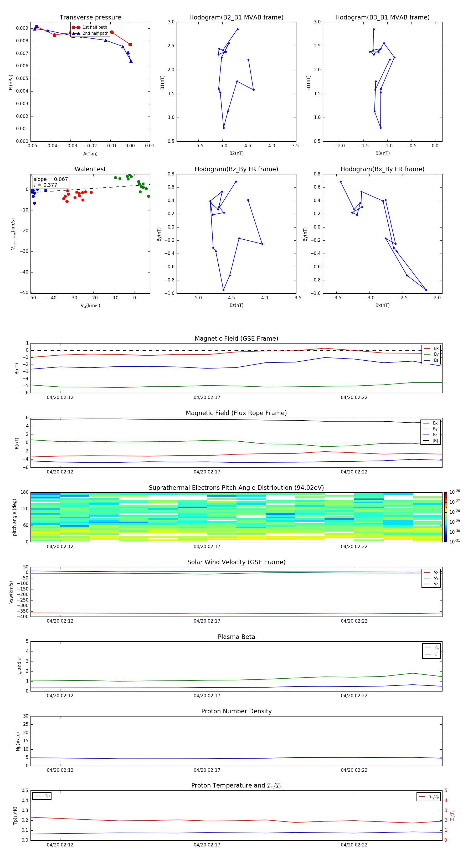This screenshot has height=868, width=473.
Task: Click the "Transverse pressure" plot title
Action: [90, 17]
